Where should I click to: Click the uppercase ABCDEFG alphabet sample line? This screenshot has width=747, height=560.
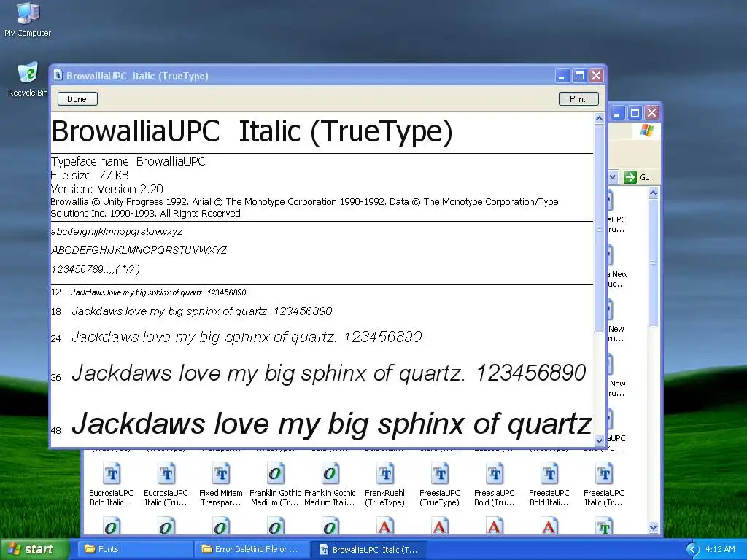(x=139, y=251)
